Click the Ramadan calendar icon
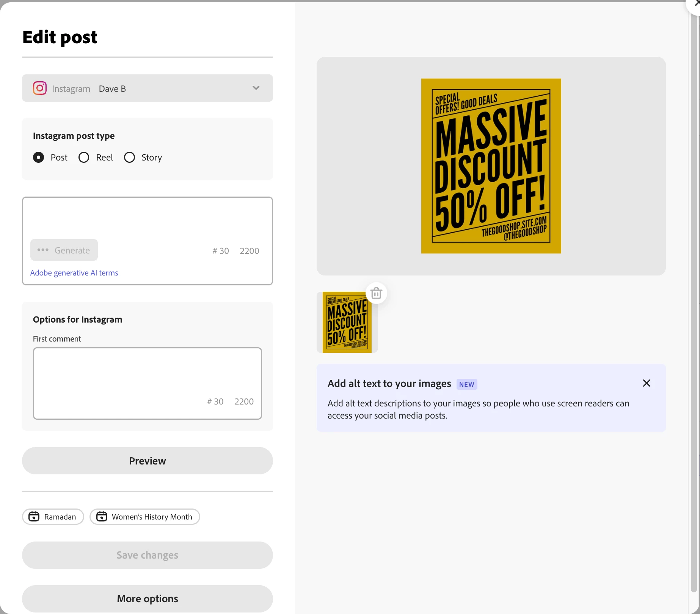This screenshot has width=700, height=614. click(x=34, y=516)
